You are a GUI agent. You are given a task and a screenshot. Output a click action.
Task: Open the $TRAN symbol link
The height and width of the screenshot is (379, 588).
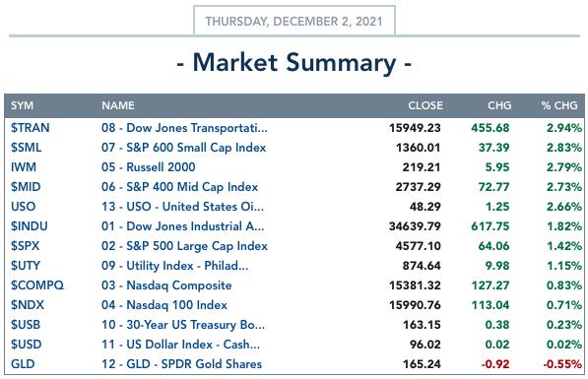(30, 128)
